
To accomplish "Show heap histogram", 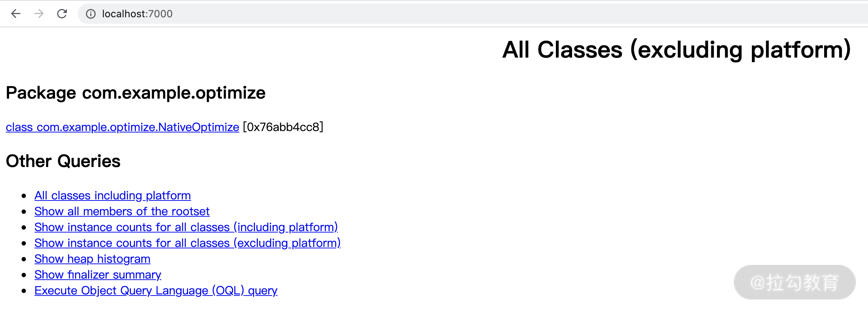I will click(x=92, y=259).
